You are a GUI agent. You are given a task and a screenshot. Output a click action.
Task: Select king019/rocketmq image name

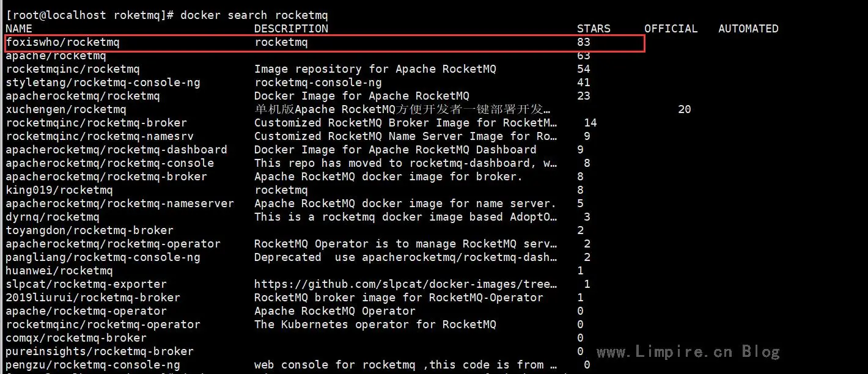(x=59, y=190)
